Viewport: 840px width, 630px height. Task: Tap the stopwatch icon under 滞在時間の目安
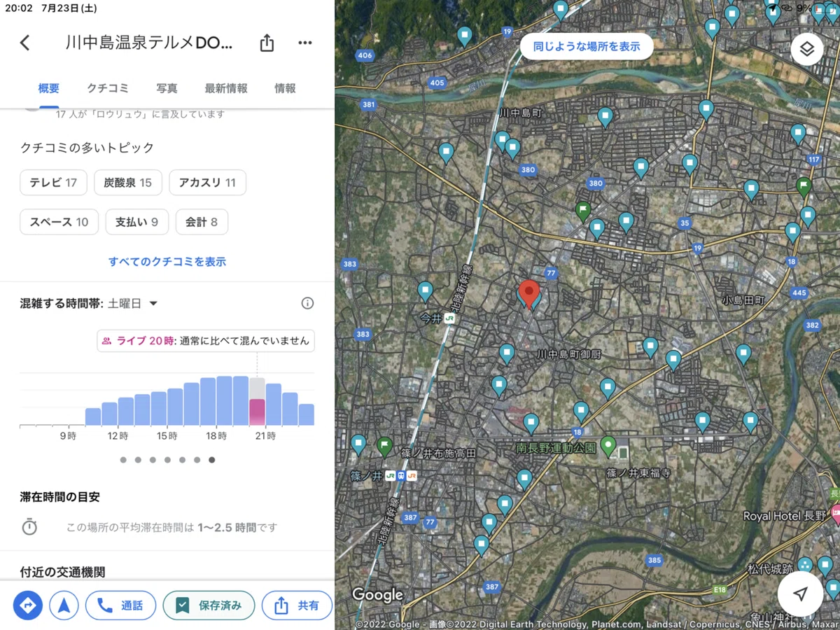pos(29,527)
